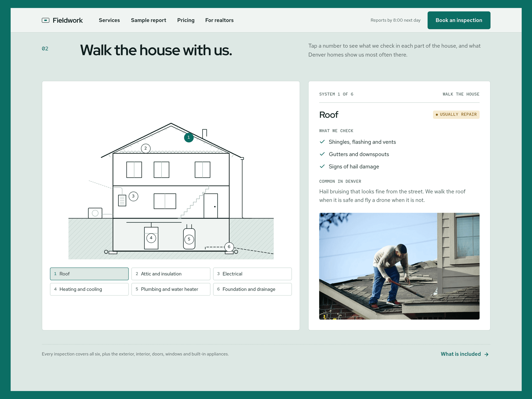
Task: Click the 02 section number
Action: 45,49
